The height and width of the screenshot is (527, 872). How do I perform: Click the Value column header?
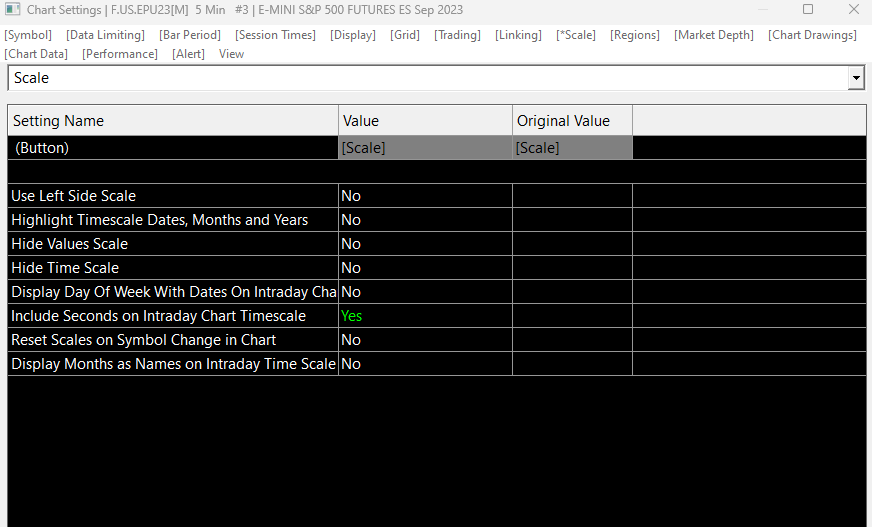tap(425, 121)
